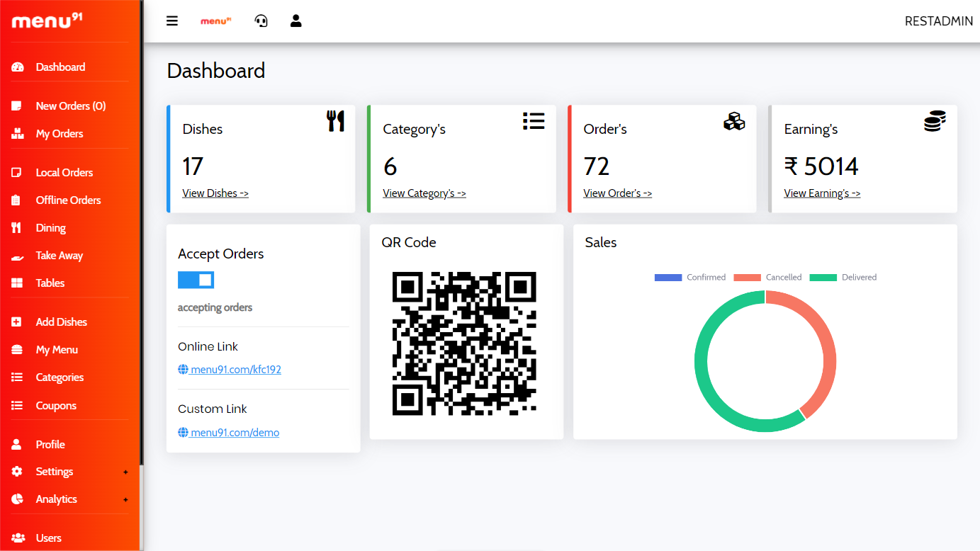Click the globe icon beside menu91.com/demo
This screenshot has height=551, width=980.
pos(183,432)
